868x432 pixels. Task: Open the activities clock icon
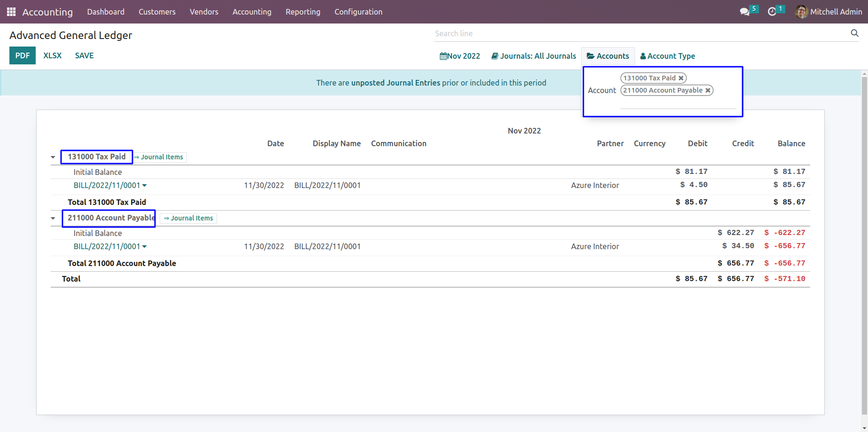pos(772,12)
